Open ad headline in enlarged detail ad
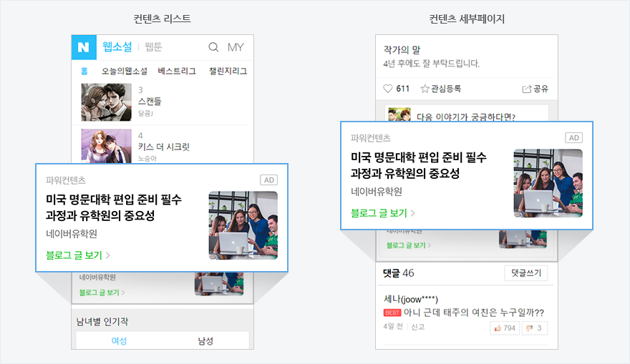The width and height of the screenshot is (630, 364). tap(419, 165)
